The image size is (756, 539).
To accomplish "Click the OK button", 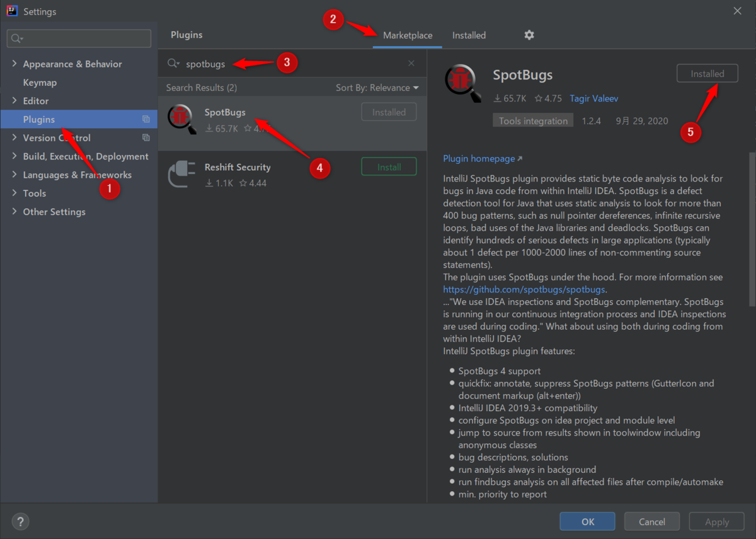I will 587,521.
